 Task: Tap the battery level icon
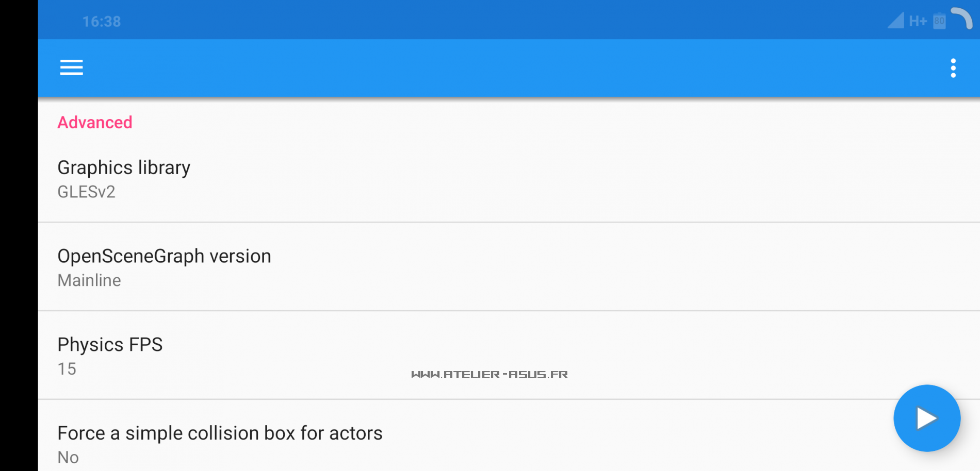[x=939, y=21]
